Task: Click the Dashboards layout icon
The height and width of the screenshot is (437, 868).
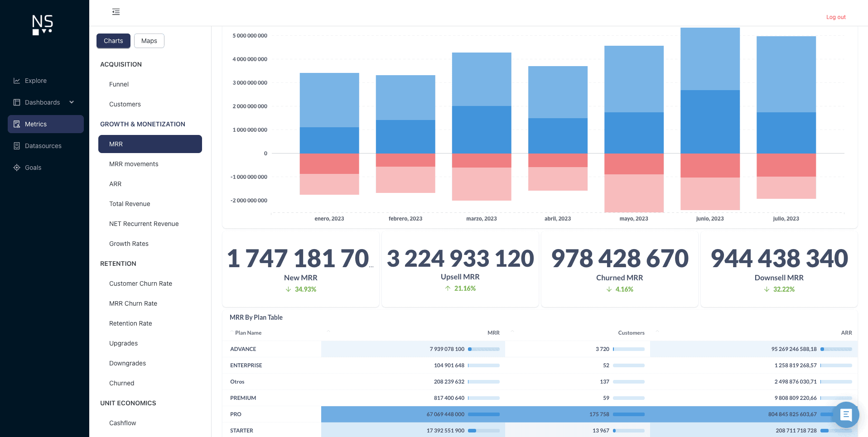Action: click(x=17, y=102)
